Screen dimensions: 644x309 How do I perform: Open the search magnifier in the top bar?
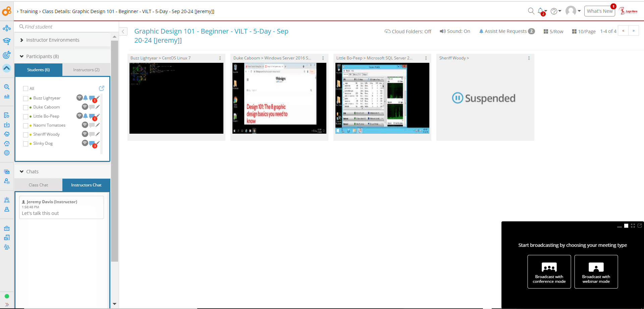coord(531,11)
